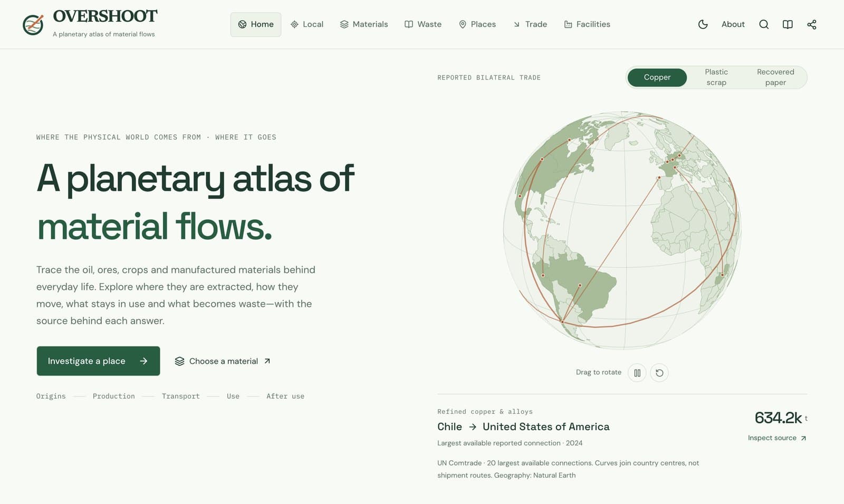Open the Materials nav item
Viewport: 844px width, 504px height.
pyautogui.click(x=364, y=24)
